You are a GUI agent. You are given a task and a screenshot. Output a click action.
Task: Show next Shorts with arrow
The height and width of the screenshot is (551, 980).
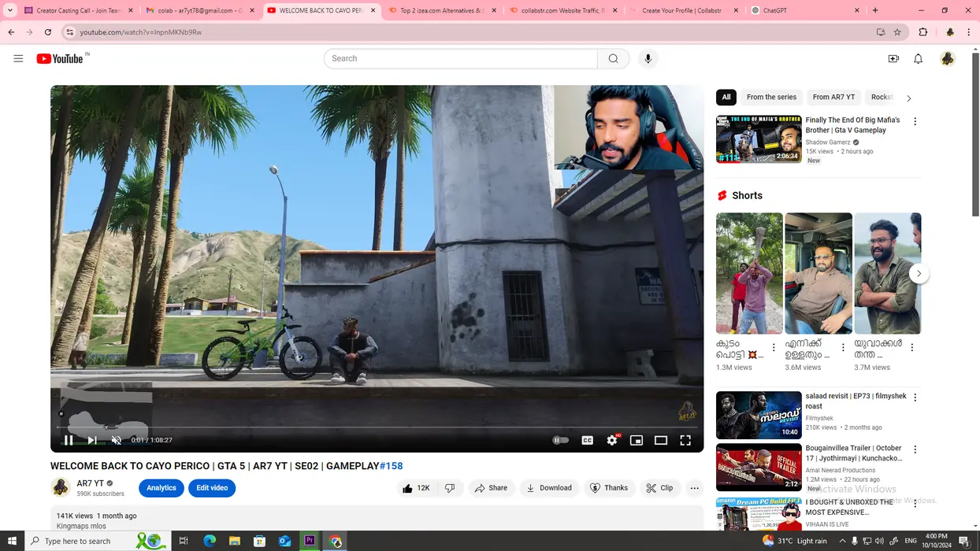tap(919, 274)
